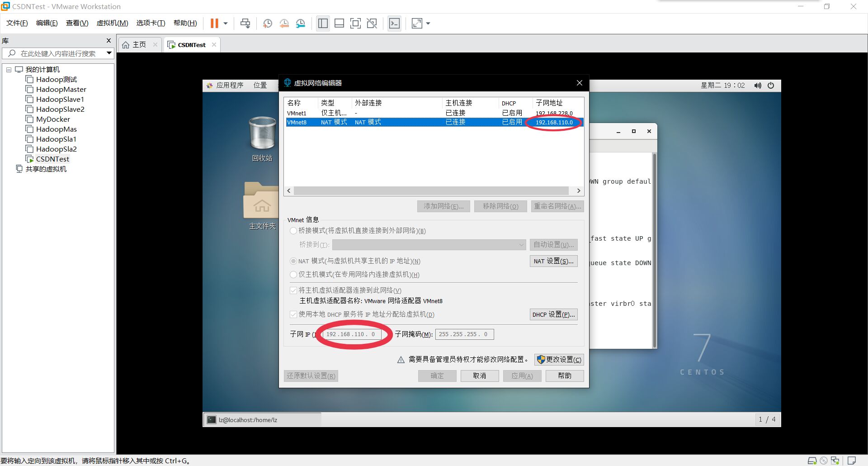Click the unity mode toolbar icon
Viewport: 868px width, 466px height.
click(x=372, y=23)
